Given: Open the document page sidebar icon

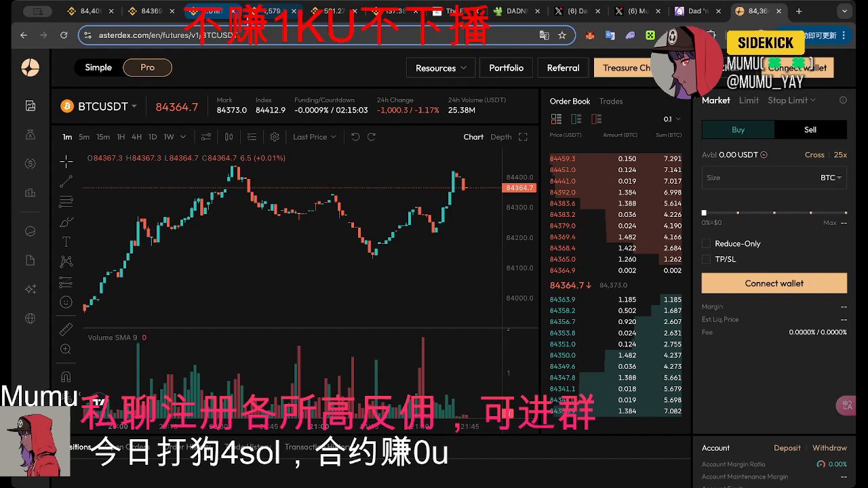Looking at the screenshot, I should pos(30,260).
